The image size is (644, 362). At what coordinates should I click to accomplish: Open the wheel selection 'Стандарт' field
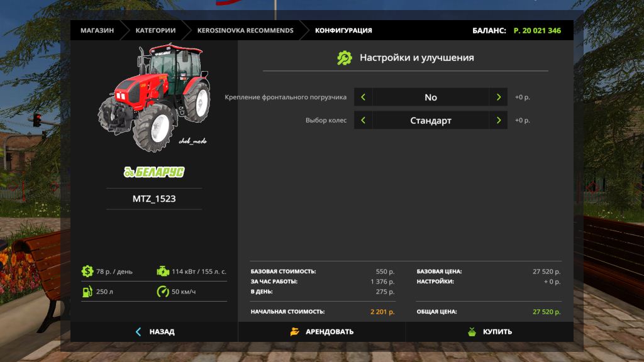431,120
